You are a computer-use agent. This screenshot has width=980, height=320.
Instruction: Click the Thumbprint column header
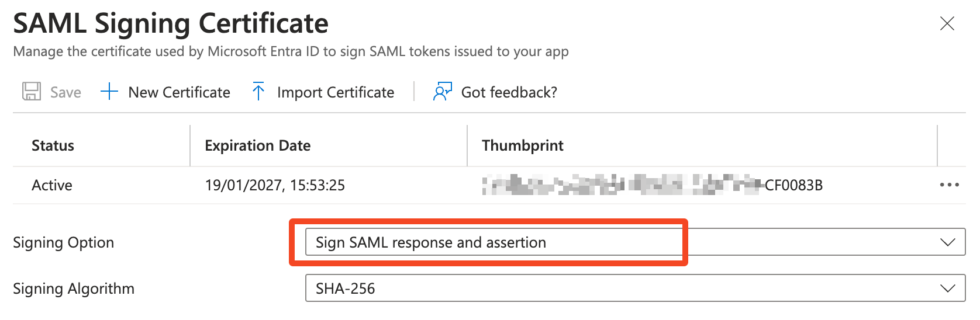(x=522, y=145)
